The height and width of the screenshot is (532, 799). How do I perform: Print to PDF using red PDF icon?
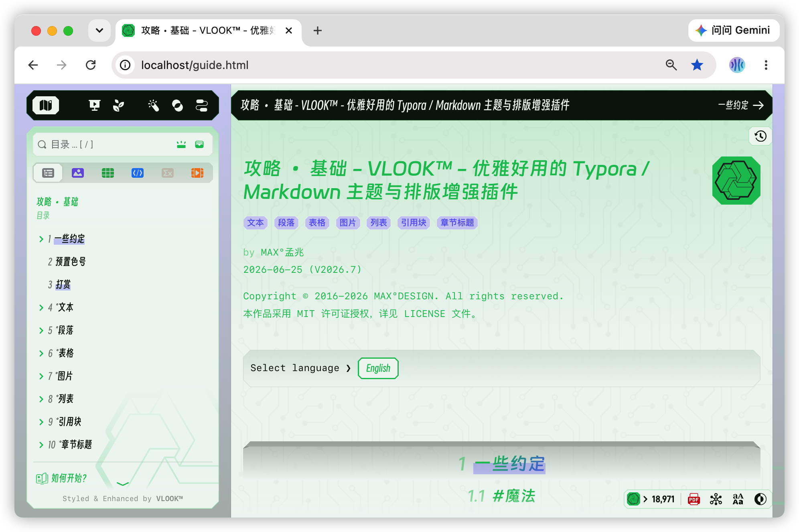pos(694,499)
